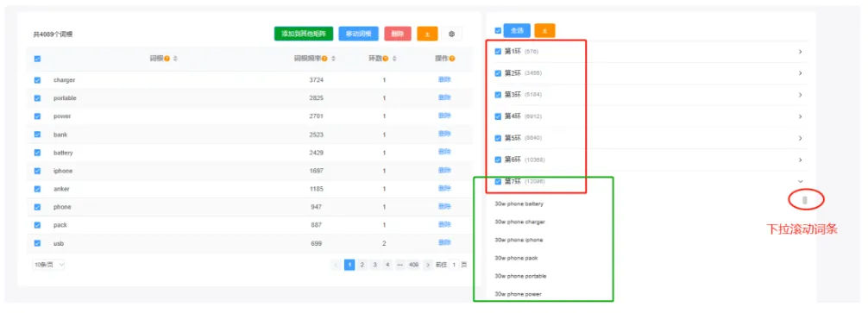Click the pagination ellipsis to jump pages
This screenshot has height=313, width=868.
pos(400,265)
